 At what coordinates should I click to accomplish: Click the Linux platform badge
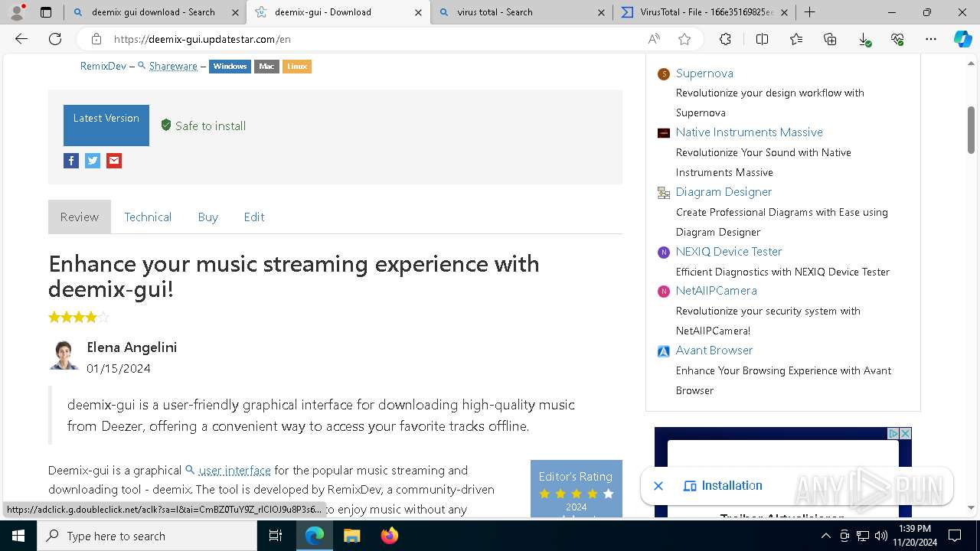click(x=297, y=67)
